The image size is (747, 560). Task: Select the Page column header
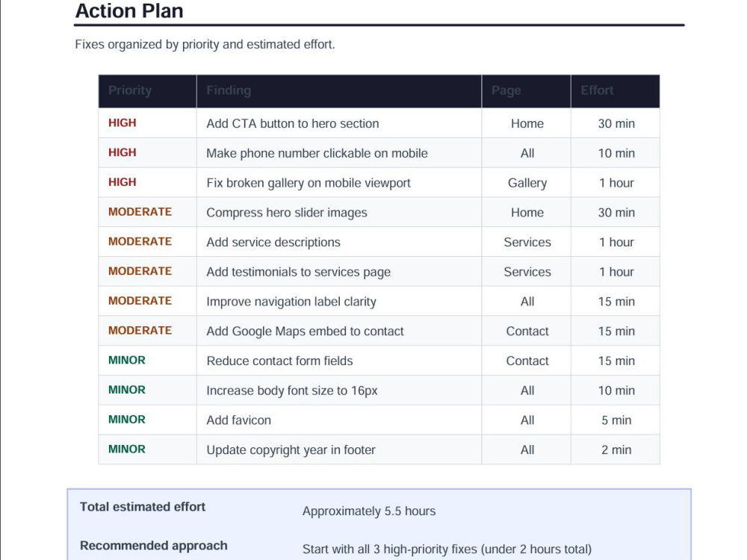click(506, 90)
